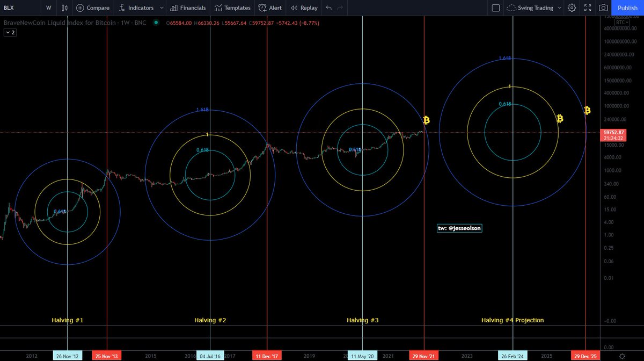This screenshot has height=361, width=644.
Task: Open the BTC currency dropdown on price axis
Action: click(x=621, y=22)
